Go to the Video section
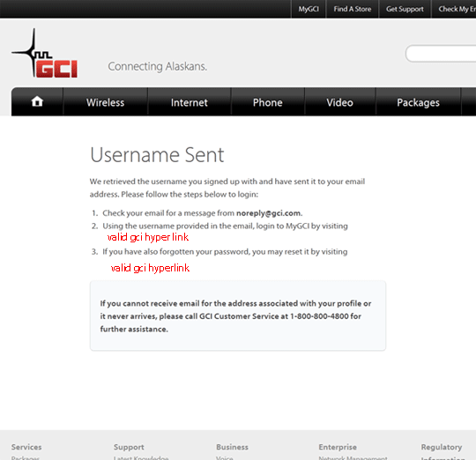This screenshot has width=476, height=460. tap(339, 102)
